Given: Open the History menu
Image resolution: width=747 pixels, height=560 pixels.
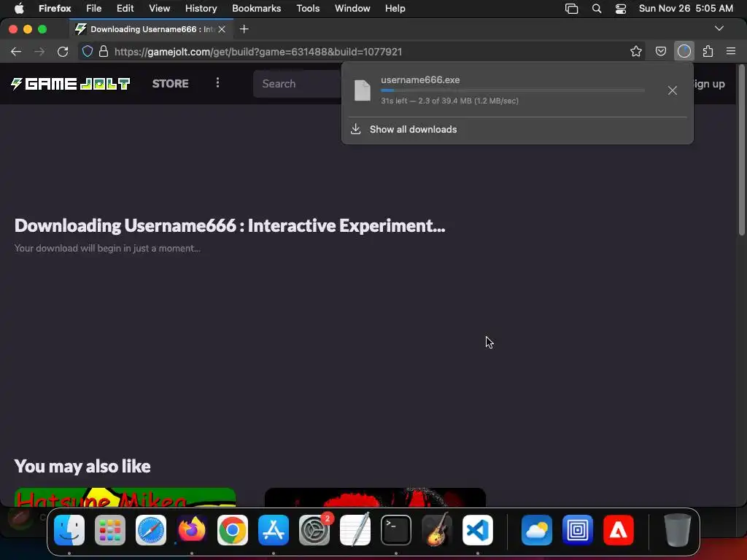Looking at the screenshot, I should point(201,8).
